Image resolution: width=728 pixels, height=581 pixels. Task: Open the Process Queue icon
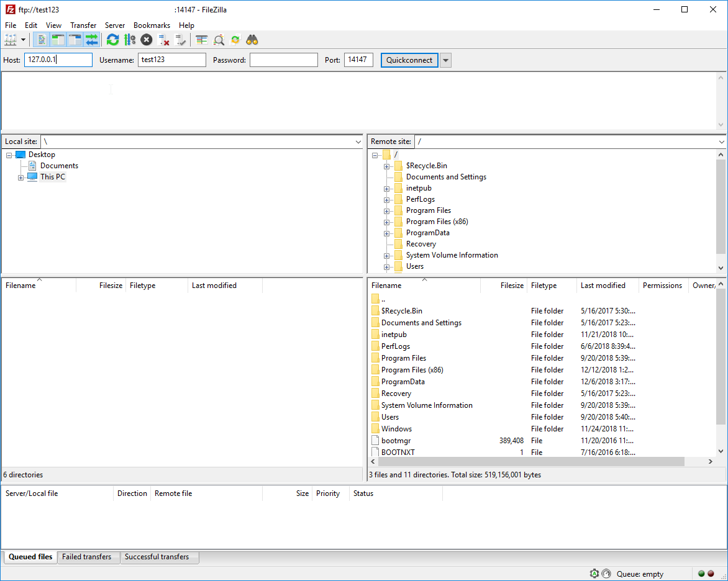point(129,39)
